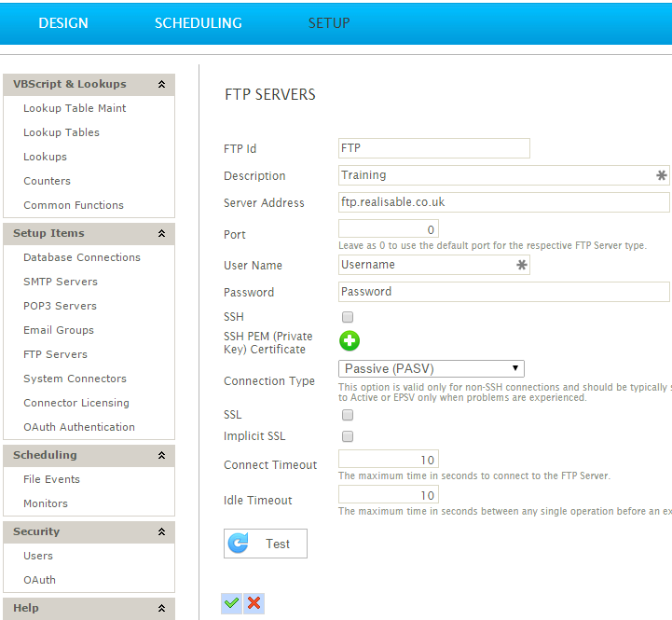Click the green checkmark save icon
Image resolution: width=672 pixels, height=620 pixels.
point(231,603)
